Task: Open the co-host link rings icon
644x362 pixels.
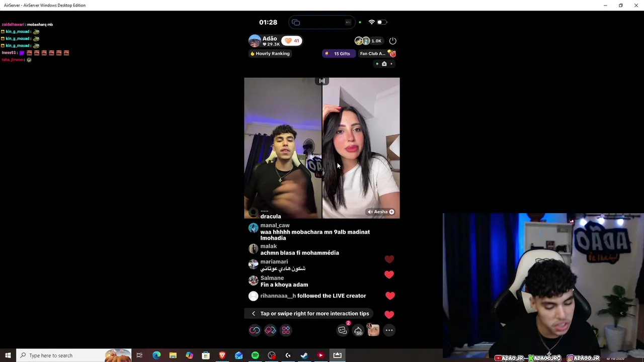Action: (x=255, y=330)
